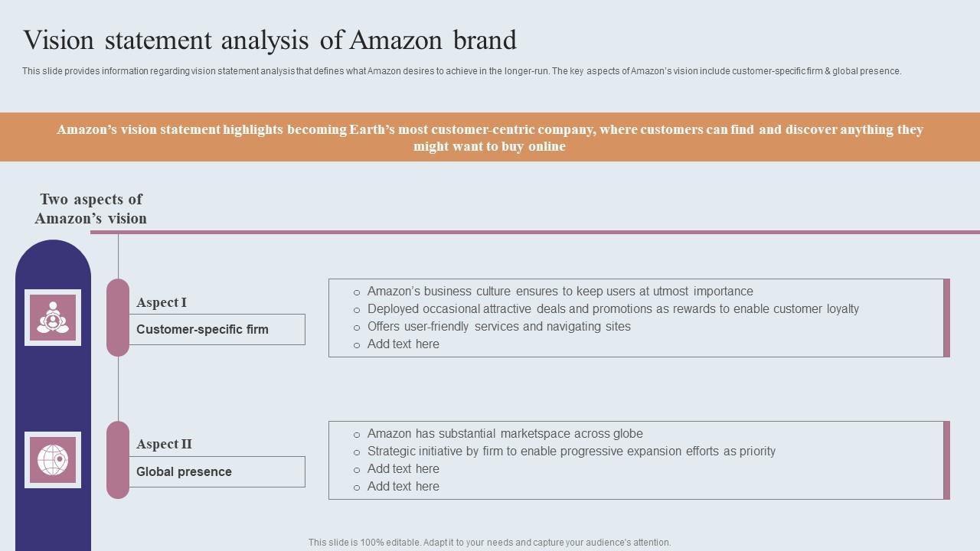Click the "Global presence" text box
Image resolution: width=980 pixels, height=551 pixels.
tap(217, 472)
